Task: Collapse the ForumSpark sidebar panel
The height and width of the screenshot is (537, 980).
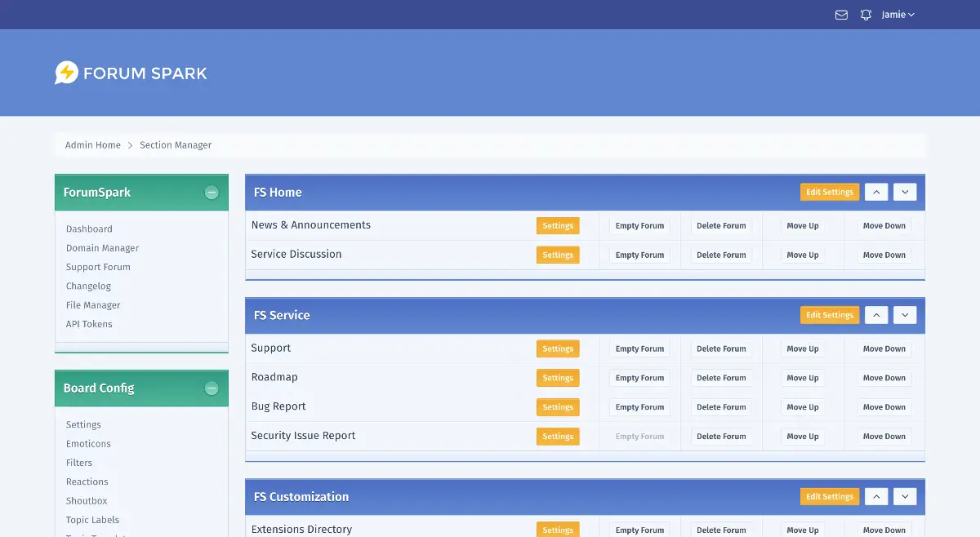Action: (x=212, y=193)
